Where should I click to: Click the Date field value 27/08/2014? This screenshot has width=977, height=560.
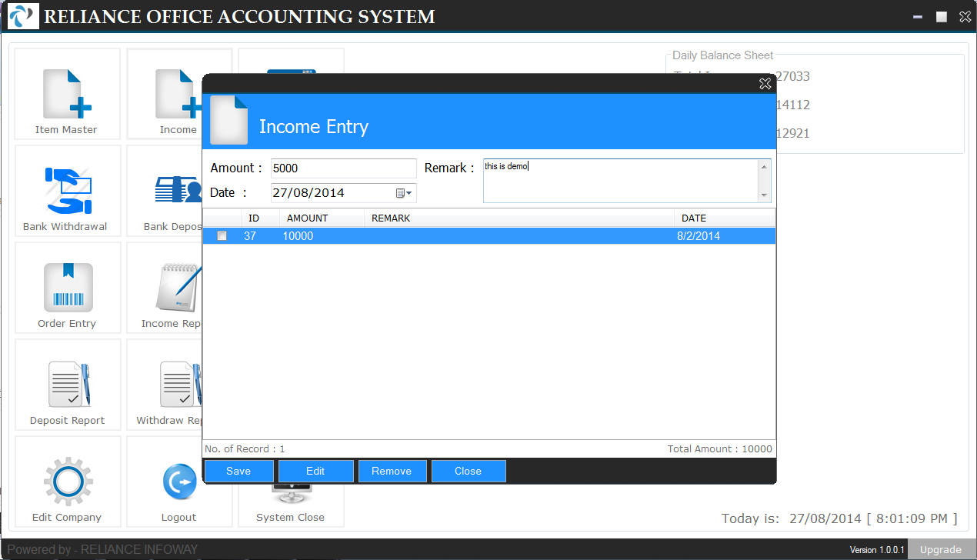click(x=308, y=193)
